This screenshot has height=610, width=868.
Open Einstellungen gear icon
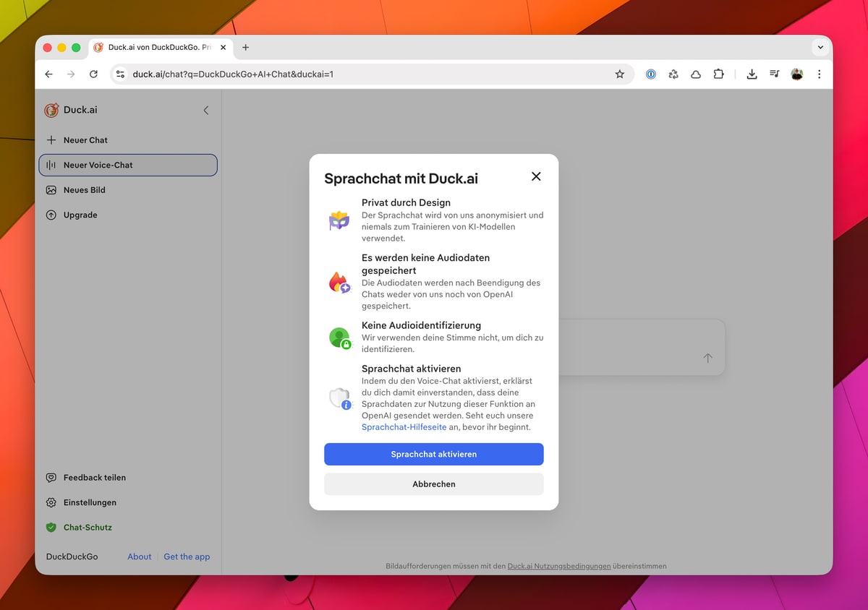pos(51,502)
